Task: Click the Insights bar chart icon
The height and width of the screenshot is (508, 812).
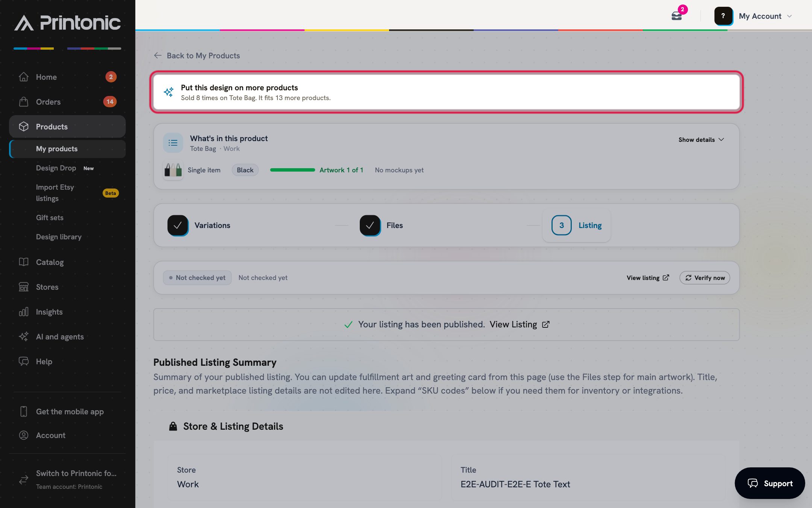Action: click(24, 312)
